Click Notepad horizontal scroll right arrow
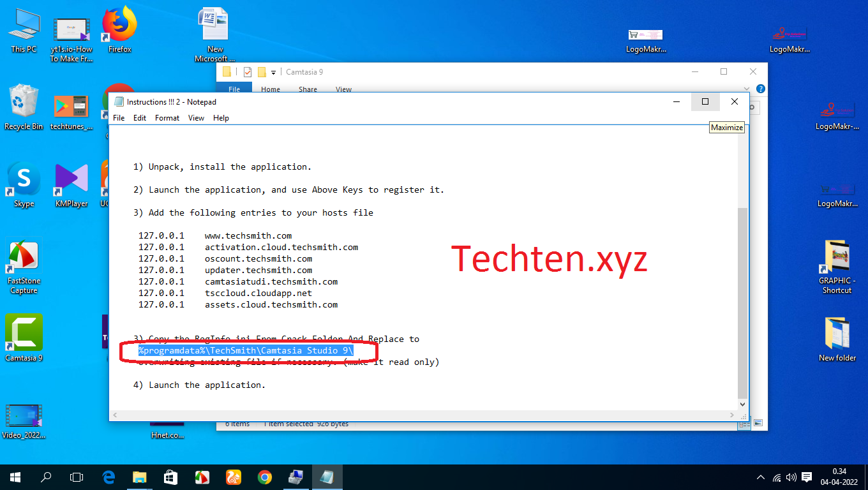 click(x=733, y=415)
